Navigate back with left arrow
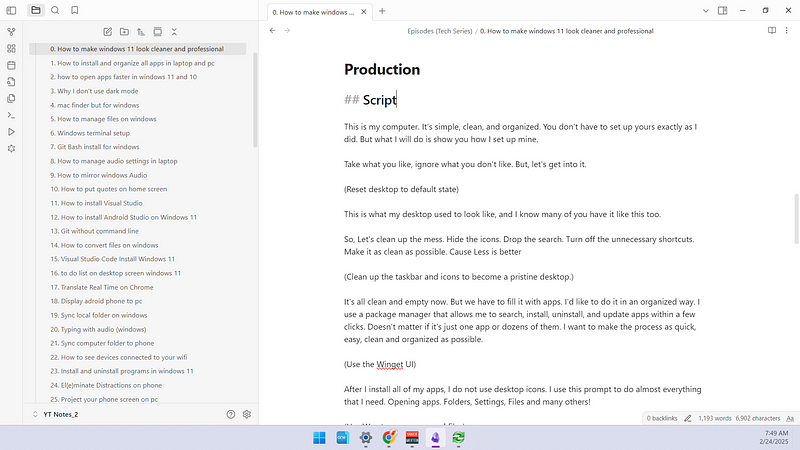800x450 pixels. 272,31
